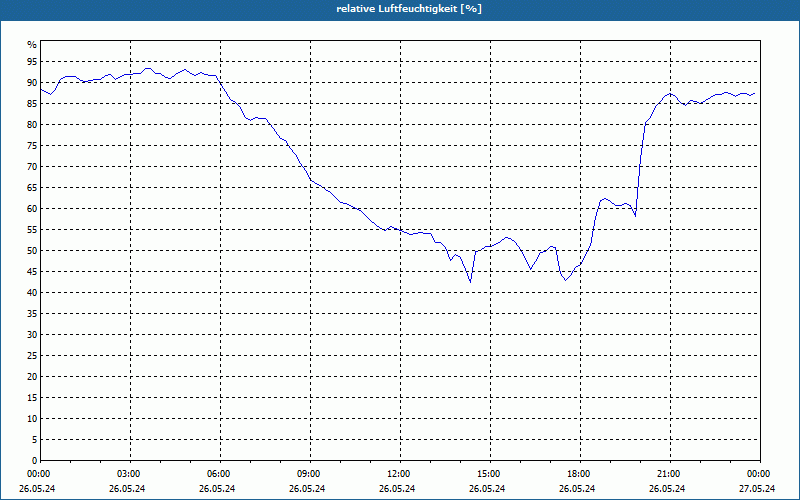
Task: Click the 15:00 time label
Action: pyautogui.click(x=490, y=474)
